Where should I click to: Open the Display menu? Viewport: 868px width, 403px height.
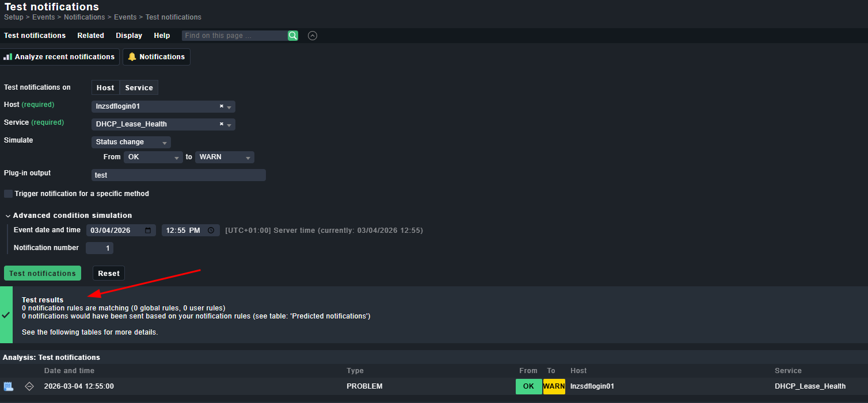point(129,36)
